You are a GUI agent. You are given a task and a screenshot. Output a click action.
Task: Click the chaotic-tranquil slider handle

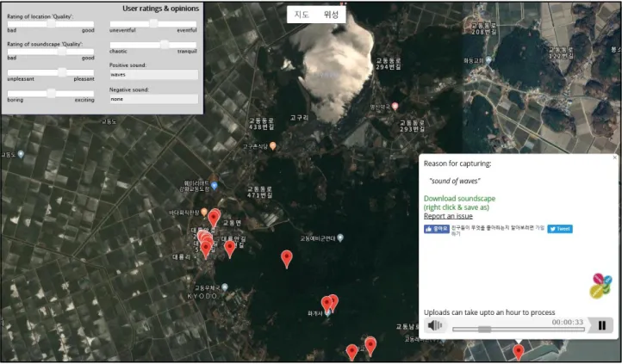[165, 45]
